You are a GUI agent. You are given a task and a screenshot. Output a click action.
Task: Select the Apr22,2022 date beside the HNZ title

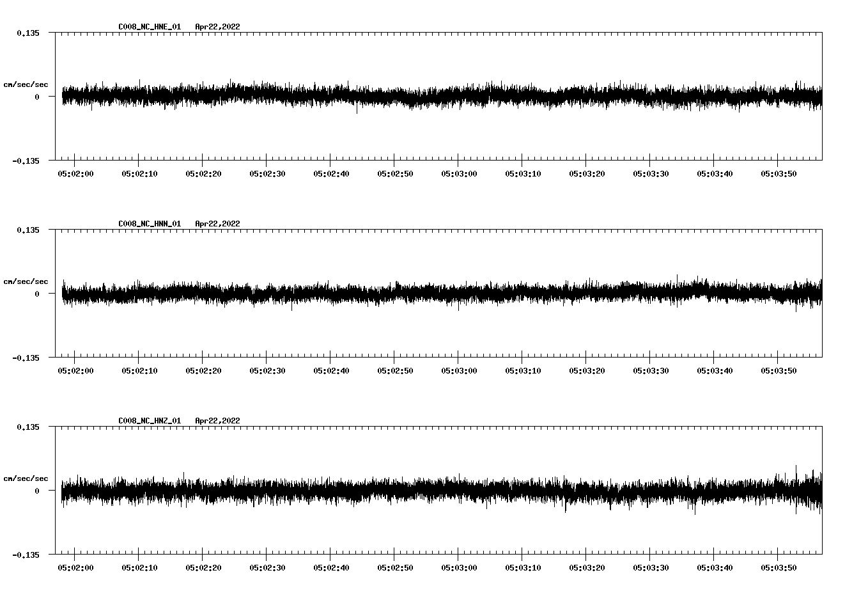[218, 421]
